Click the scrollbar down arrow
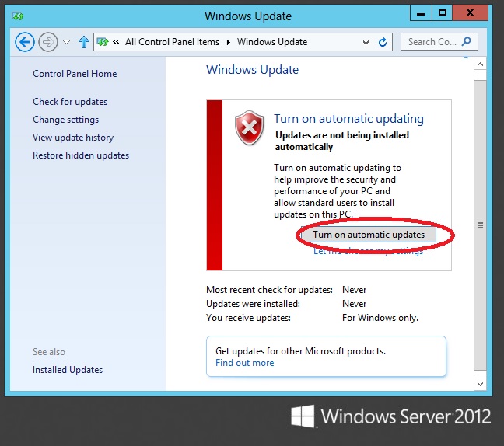This screenshot has width=504, height=446. (480, 384)
